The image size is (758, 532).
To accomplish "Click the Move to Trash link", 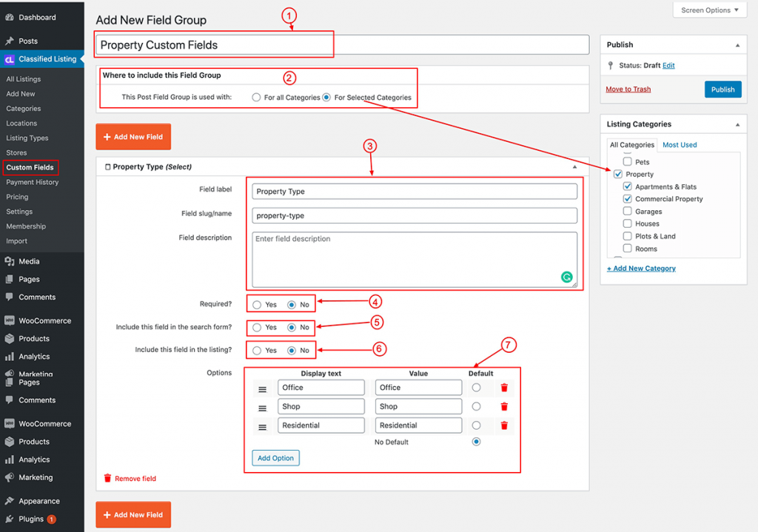I will pyautogui.click(x=628, y=90).
